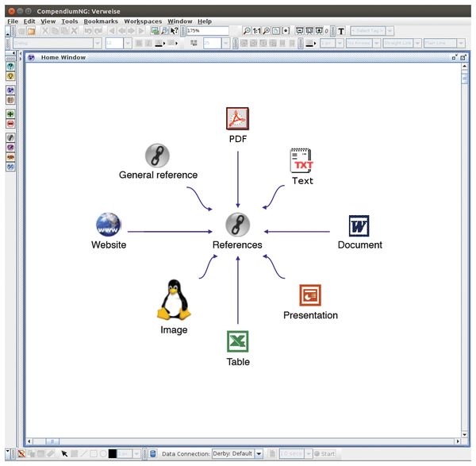This screenshot has height=466, width=476.
Task: Click the Home Window title bar icon
Action: (x=31, y=57)
